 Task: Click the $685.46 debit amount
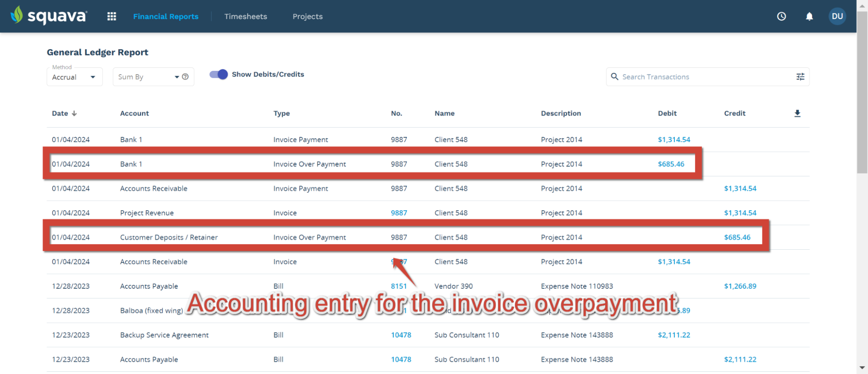671,164
